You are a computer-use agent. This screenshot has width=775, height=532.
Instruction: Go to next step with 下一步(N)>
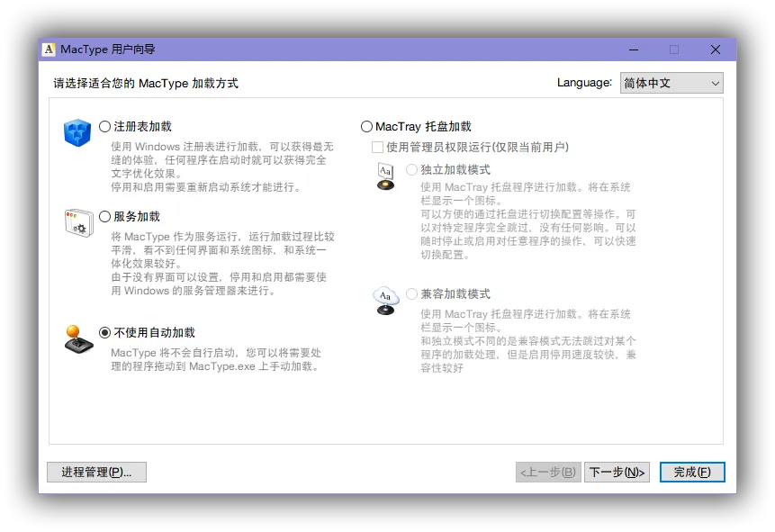[x=617, y=473]
